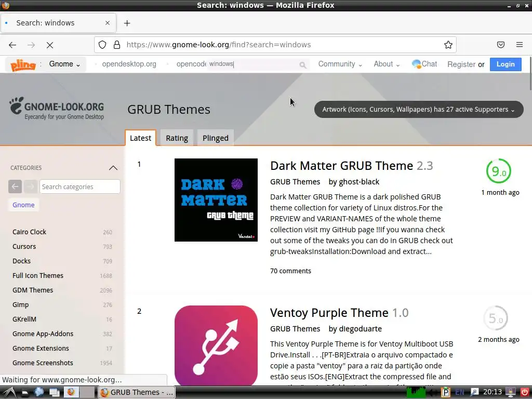Expand the Community dropdown menu
This screenshot has width=532, height=399.
coord(340,64)
